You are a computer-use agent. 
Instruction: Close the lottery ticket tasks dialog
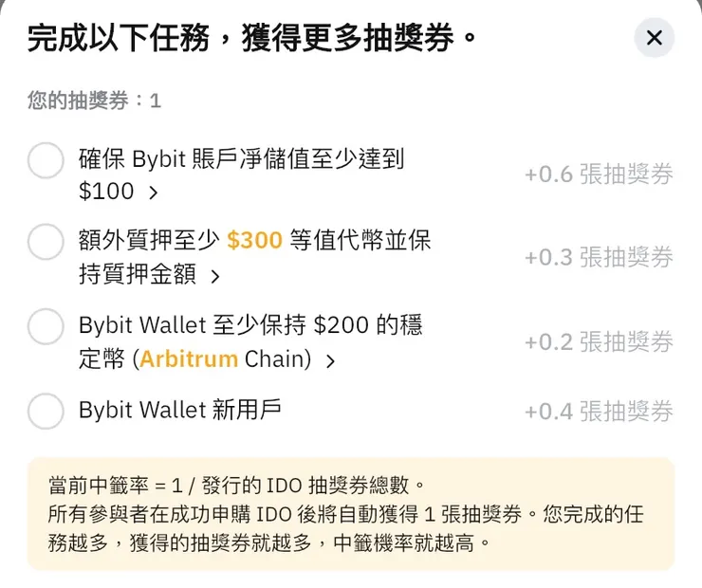click(654, 38)
